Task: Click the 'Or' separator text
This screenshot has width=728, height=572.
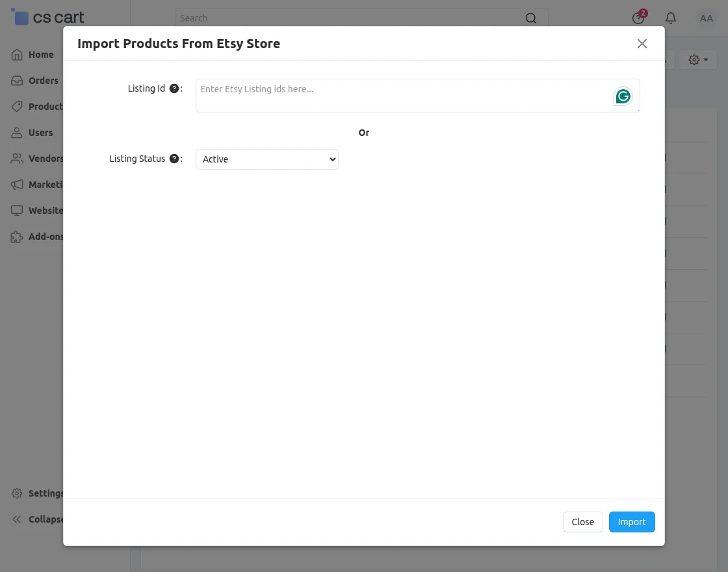Action: point(364,133)
